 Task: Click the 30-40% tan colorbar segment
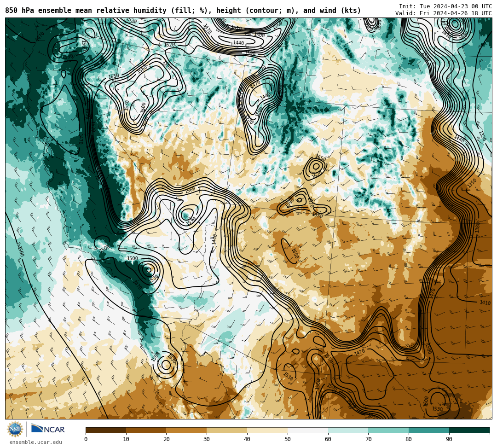click(x=227, y=430)
